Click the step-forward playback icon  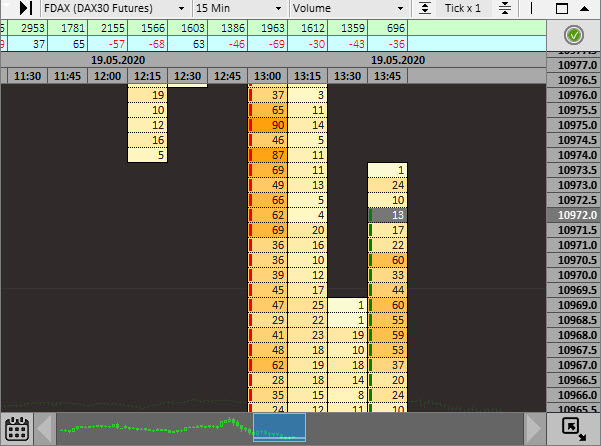click(26, 8)
